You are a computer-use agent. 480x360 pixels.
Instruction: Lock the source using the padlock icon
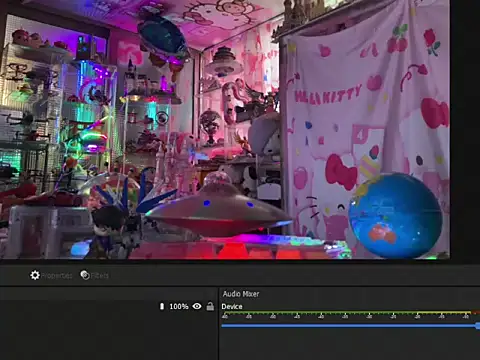(210, 306)
